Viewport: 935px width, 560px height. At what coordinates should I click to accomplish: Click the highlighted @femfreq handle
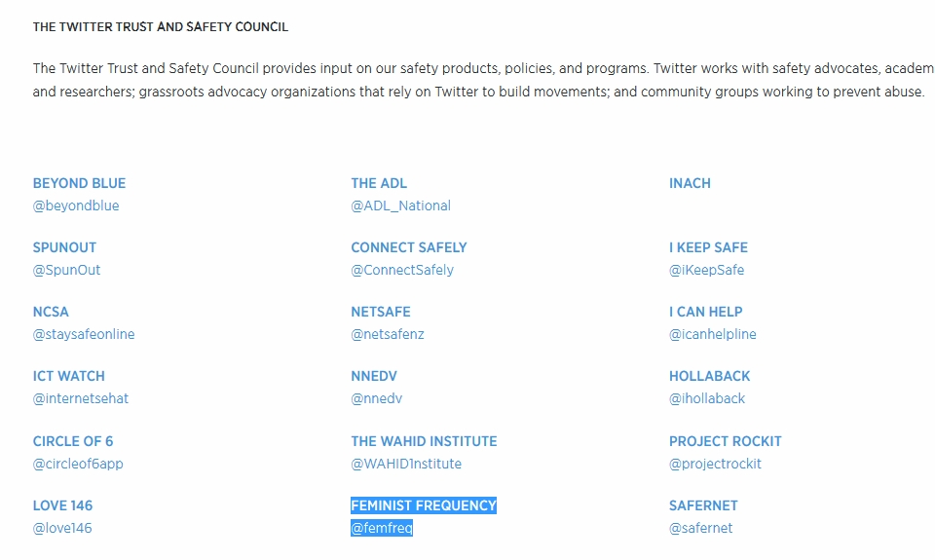coord(382,528)
